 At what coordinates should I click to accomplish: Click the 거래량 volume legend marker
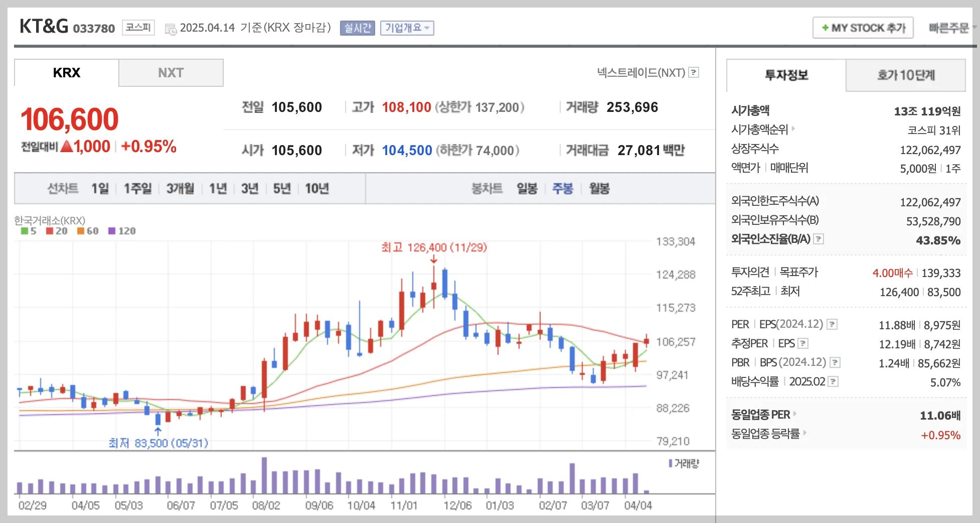tap(671, 463)
